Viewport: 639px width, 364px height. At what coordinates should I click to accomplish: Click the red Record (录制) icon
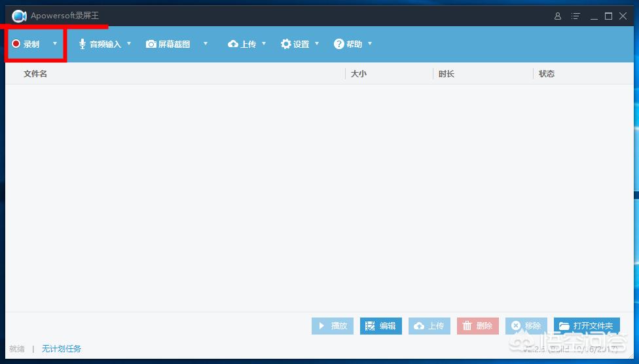pyautogui.click(x=16, y=44)
